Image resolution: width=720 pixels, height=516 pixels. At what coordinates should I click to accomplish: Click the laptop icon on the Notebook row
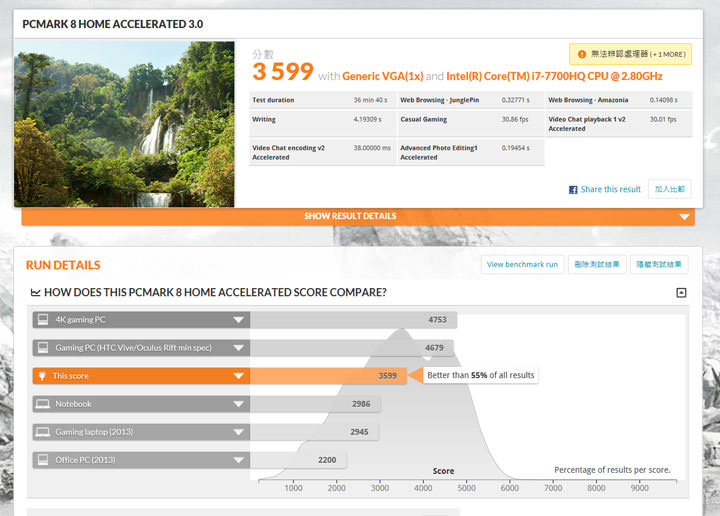point(42,404)
